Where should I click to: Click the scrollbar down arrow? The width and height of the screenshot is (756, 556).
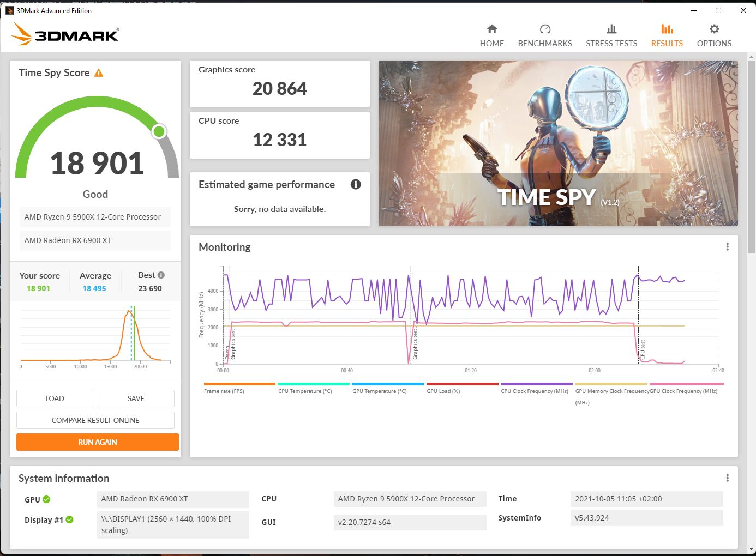click(752, 548)
